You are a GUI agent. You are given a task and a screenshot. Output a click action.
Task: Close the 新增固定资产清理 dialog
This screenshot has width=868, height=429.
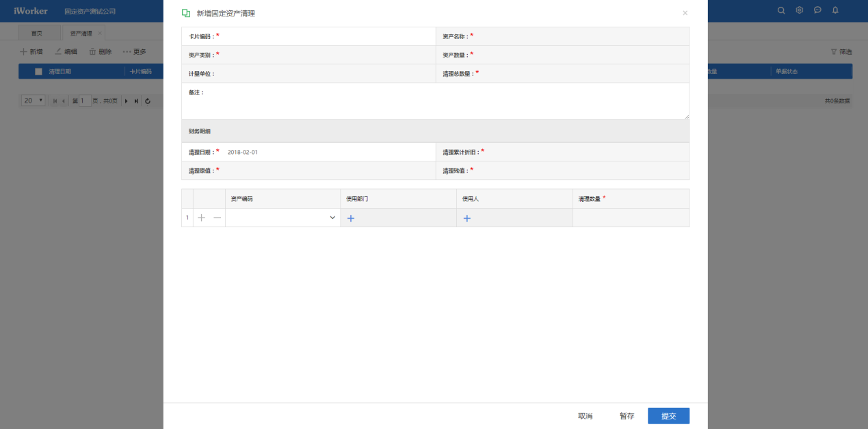tap(685, 13)
